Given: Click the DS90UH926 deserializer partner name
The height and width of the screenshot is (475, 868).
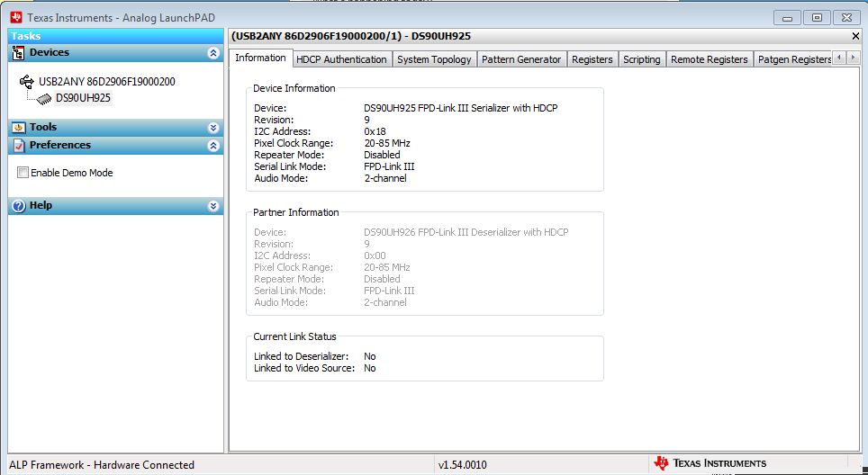Looking at the screenshot, I should (x=466, y=232).
